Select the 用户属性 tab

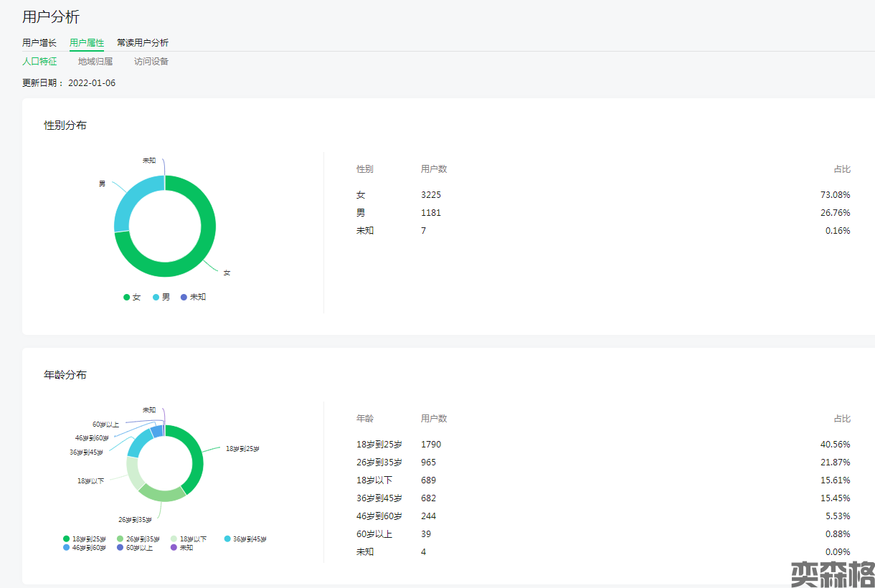87,43
